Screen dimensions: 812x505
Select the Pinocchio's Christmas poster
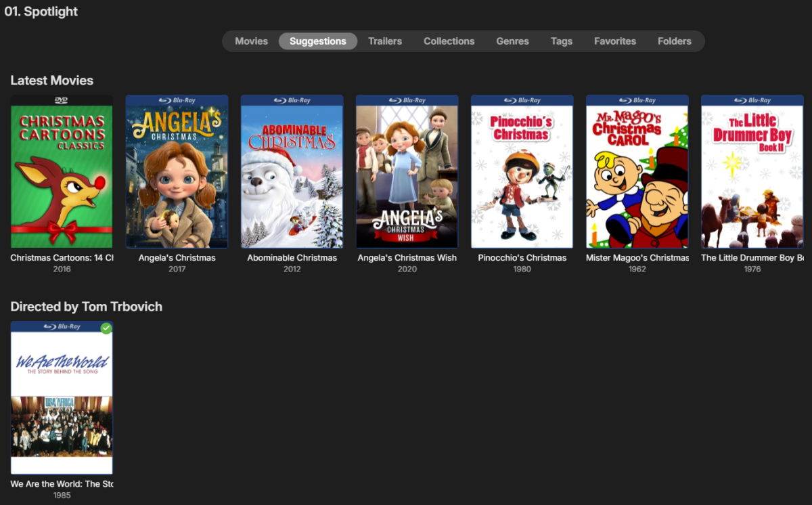click(x=522, y=172)
